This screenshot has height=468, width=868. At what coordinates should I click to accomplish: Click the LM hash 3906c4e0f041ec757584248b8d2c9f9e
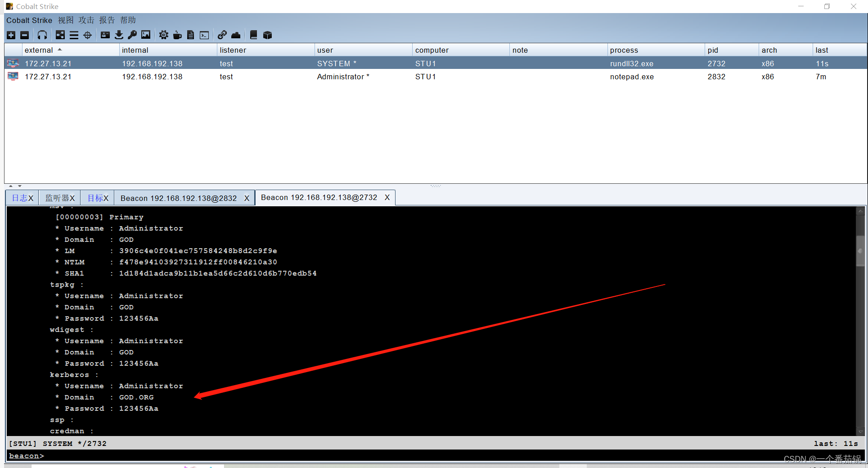pos(198,251)
